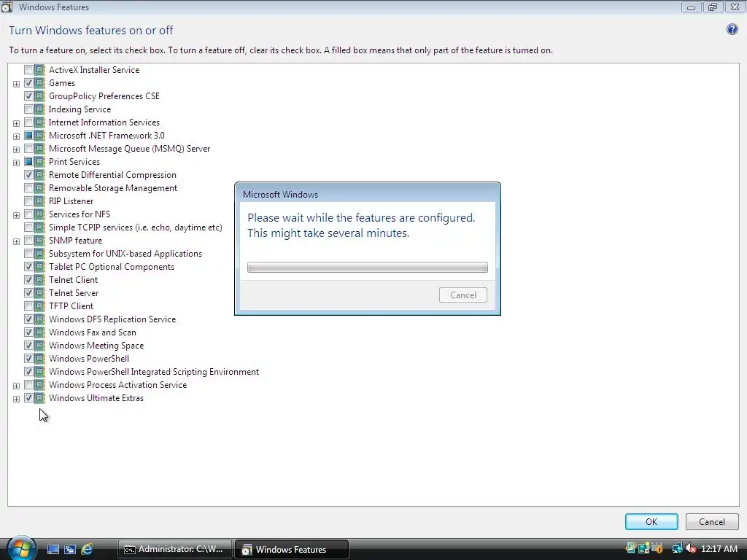
Task: Expand the Services for NFS node
Action: (x=16, y=215)
